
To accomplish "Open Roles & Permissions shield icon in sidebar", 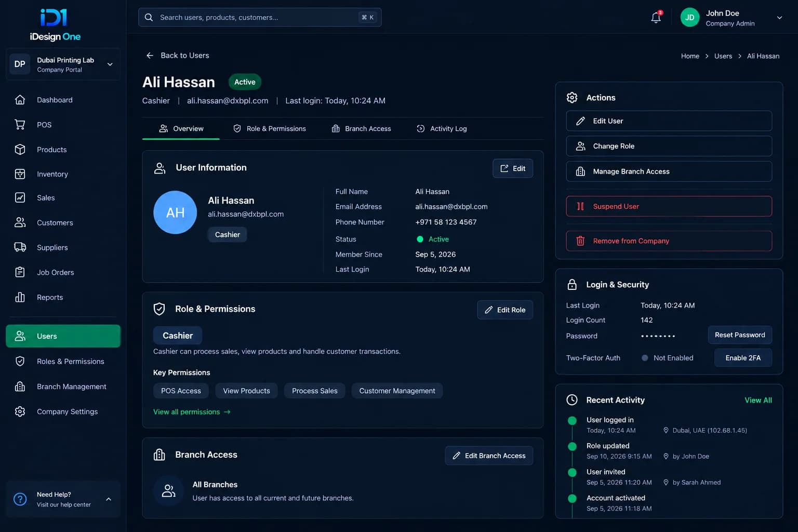I will click(x=20, y=361).
